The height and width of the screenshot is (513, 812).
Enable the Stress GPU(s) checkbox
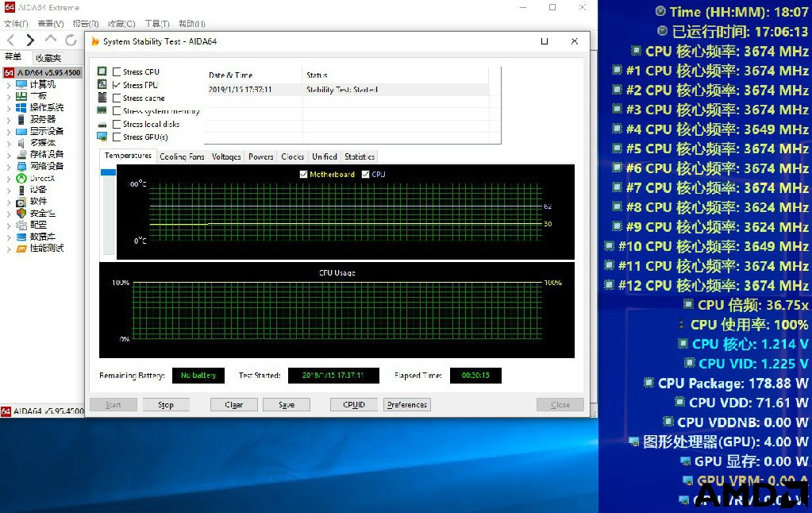click(x=117, y=137)
